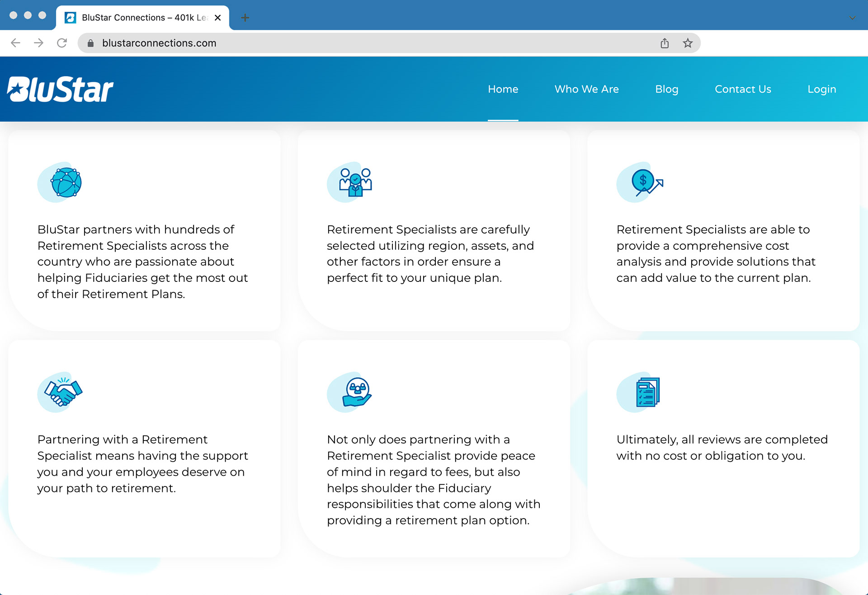The image size is (868, 595).
Task: Reload the page
Action: click(x=62, y=43)
